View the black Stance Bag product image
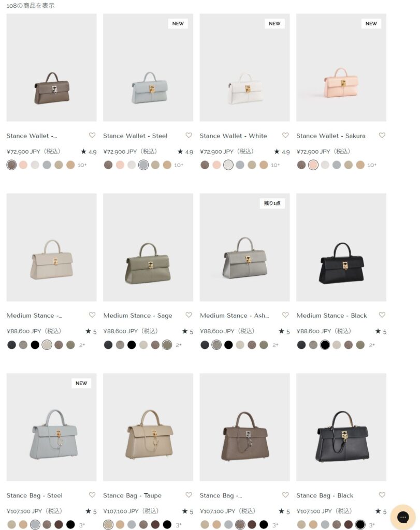 click(x=341, y=427)
